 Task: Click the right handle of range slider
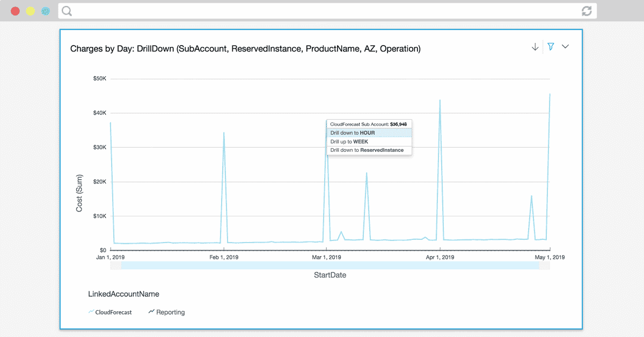coord(545,265)
